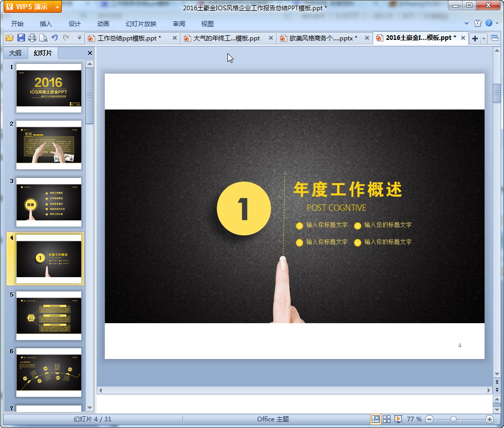Expand the help dropdown arrow
The width and height of the screenshot is (504, 428).
[497, 23]
